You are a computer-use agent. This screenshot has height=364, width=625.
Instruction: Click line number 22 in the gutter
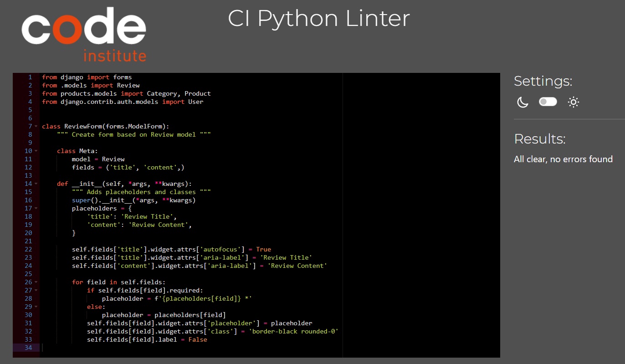coord(28,249)
